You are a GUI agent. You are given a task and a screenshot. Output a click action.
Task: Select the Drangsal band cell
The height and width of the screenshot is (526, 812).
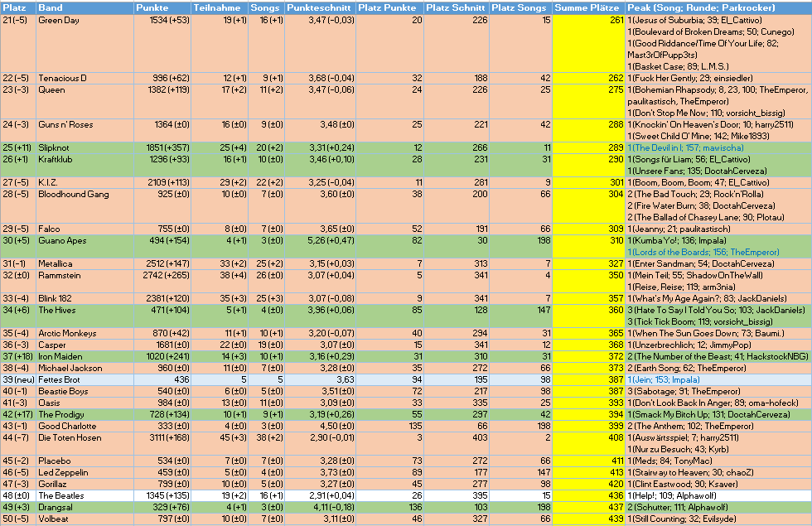tap(85, 507)
